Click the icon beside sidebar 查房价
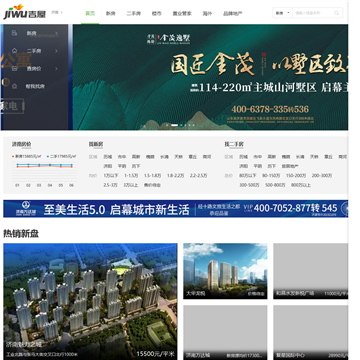Viewport: 360px width, 360px height. [14, 68]
